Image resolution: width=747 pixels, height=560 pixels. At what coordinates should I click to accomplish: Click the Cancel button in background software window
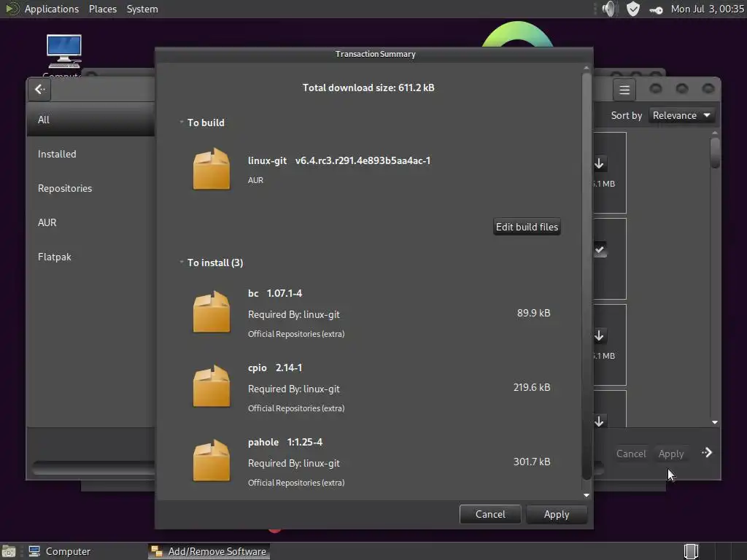click(x=631, y=454)
